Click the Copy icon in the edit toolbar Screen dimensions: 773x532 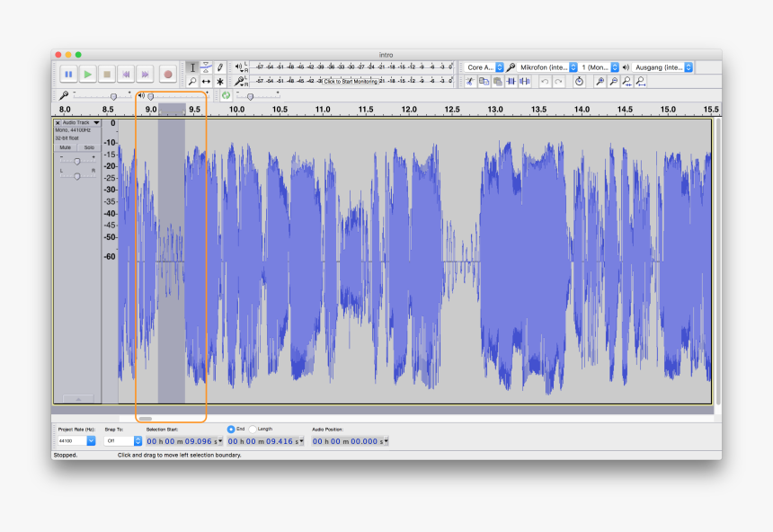(x=484, y=82)
